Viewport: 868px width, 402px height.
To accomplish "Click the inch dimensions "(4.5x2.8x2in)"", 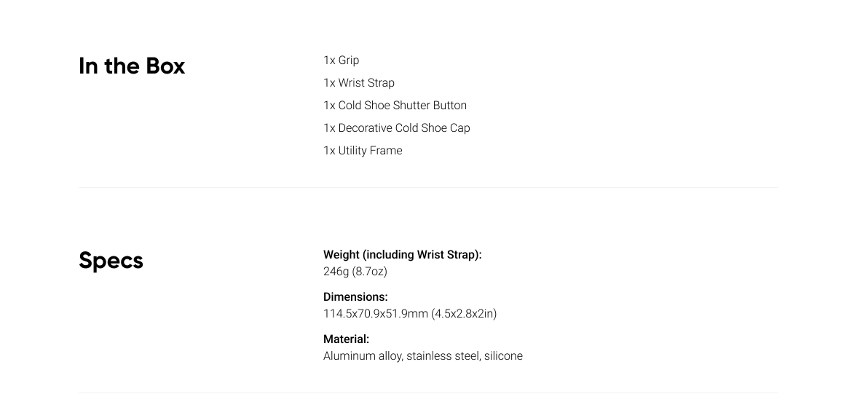I will pos(464,314).
